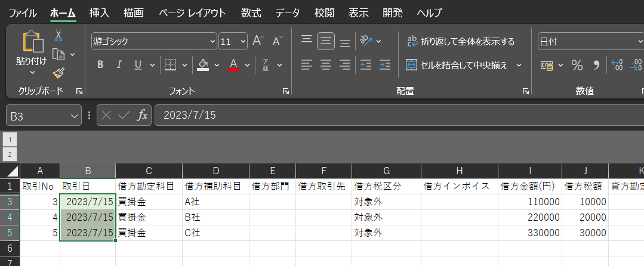Select the Format Painter brush icon

pos(58,73)
